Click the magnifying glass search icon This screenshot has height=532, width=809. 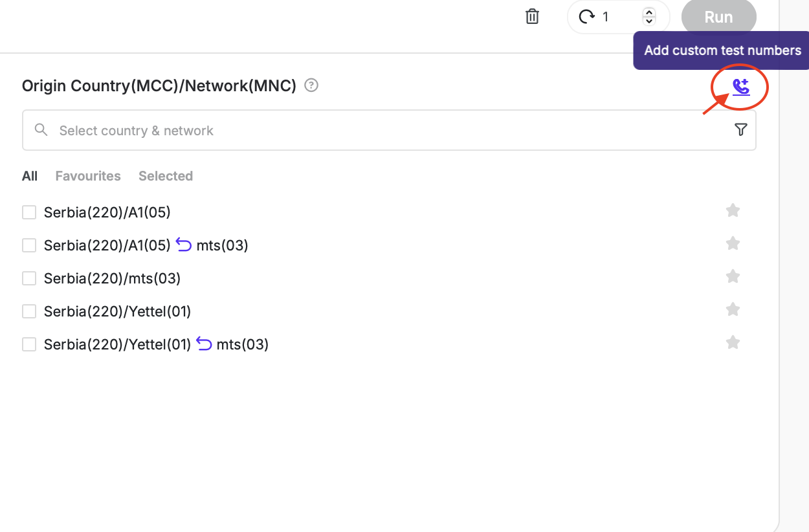tap(41, 129)
